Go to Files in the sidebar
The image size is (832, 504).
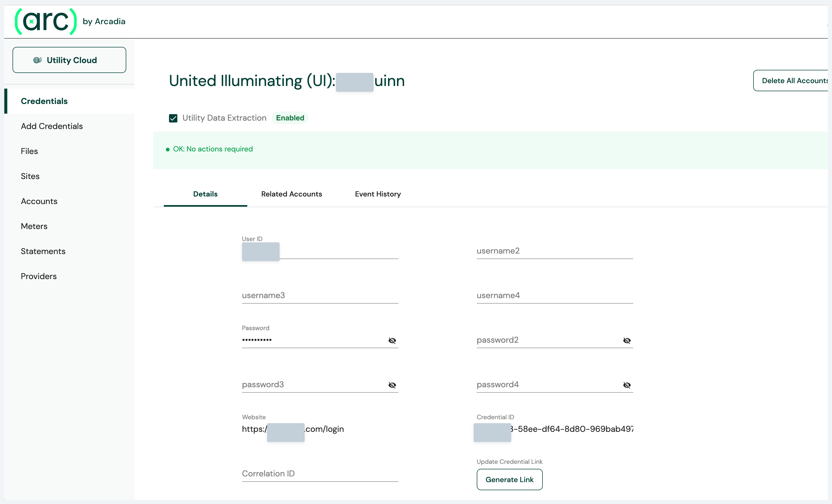coord(29,151)
